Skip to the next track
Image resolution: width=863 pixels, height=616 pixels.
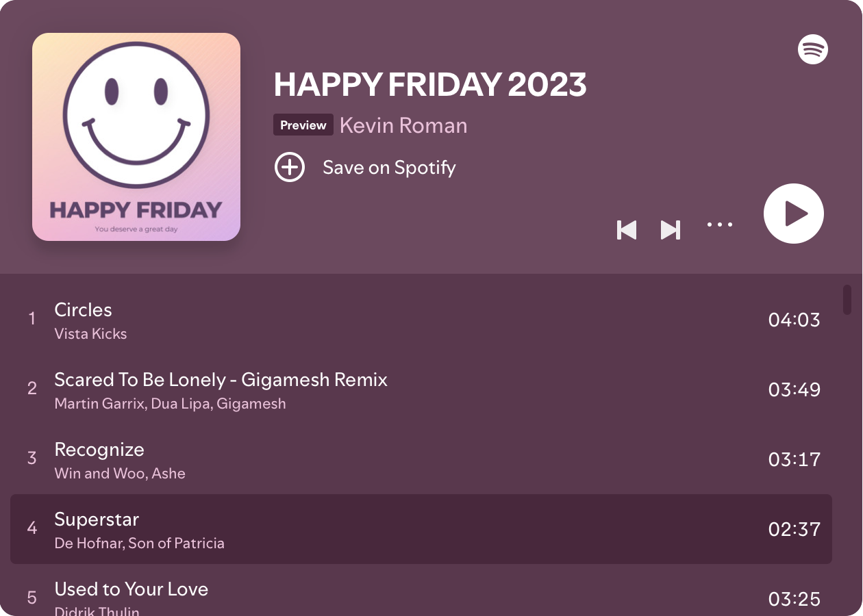pos(671,230)
